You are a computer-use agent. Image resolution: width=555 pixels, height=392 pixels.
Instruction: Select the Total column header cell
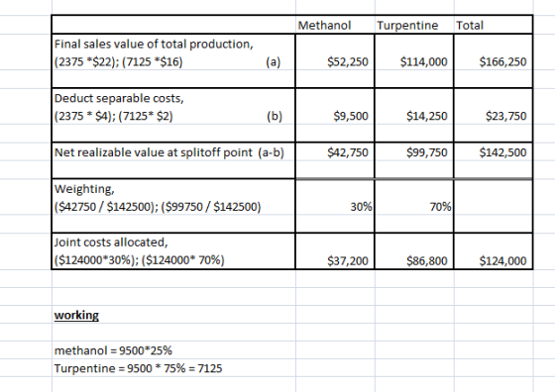click(x=494, y=25)
